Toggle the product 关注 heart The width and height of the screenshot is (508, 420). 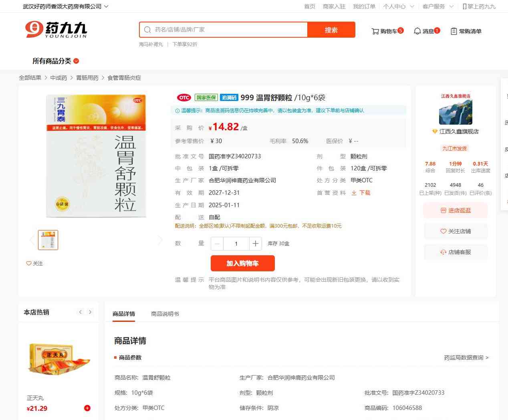click(x=29, y=263)
